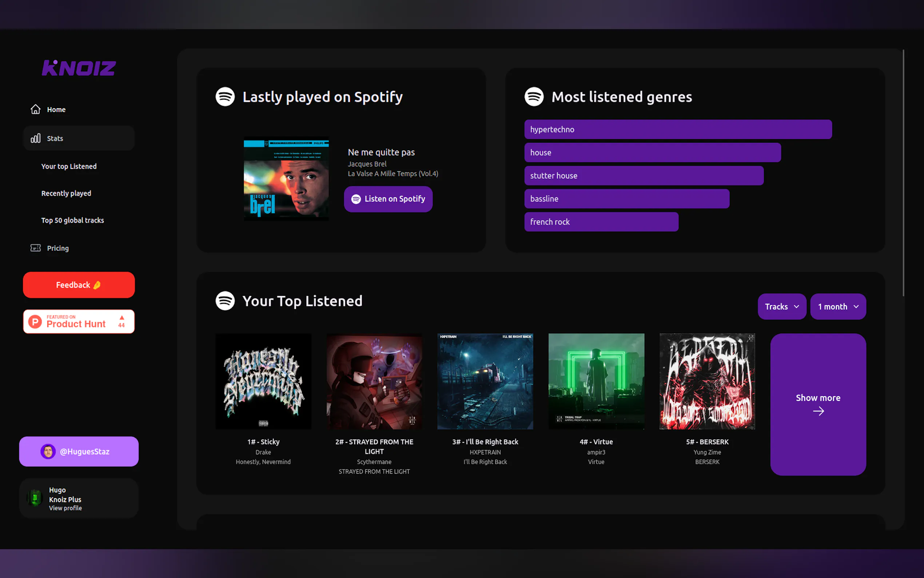Click the 'HXPETRAIN' artist name
The image size is (924, 578).
tap(485, 452)
